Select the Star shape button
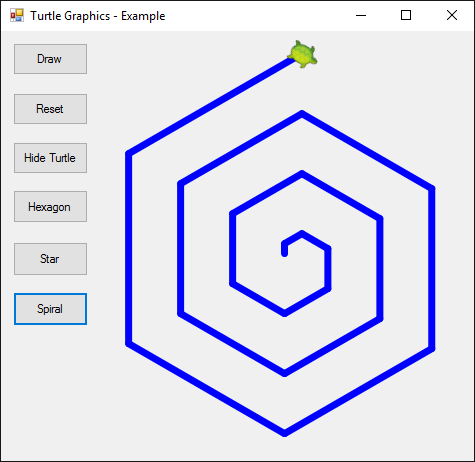This screenshot has width=475, height=462. coord(50,259)
